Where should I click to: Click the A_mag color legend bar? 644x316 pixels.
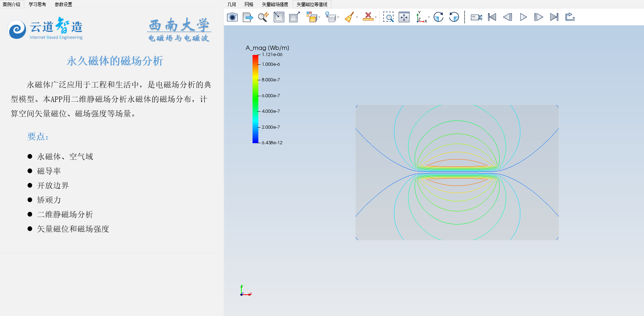pyautogui.click(x=255, y=99)
